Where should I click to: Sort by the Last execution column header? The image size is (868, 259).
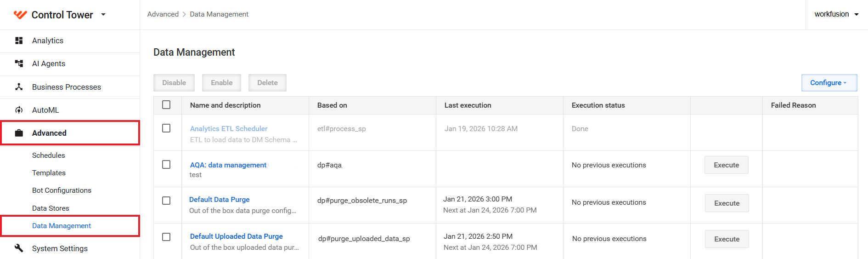pyautogui.click(x=468, y=105)
